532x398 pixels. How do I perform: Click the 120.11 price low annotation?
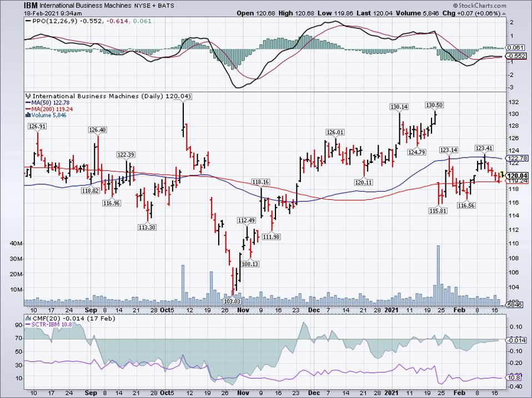363,183
